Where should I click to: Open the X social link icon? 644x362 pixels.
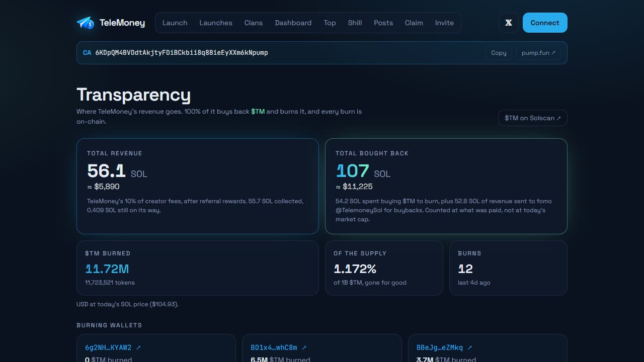(509, 23)
